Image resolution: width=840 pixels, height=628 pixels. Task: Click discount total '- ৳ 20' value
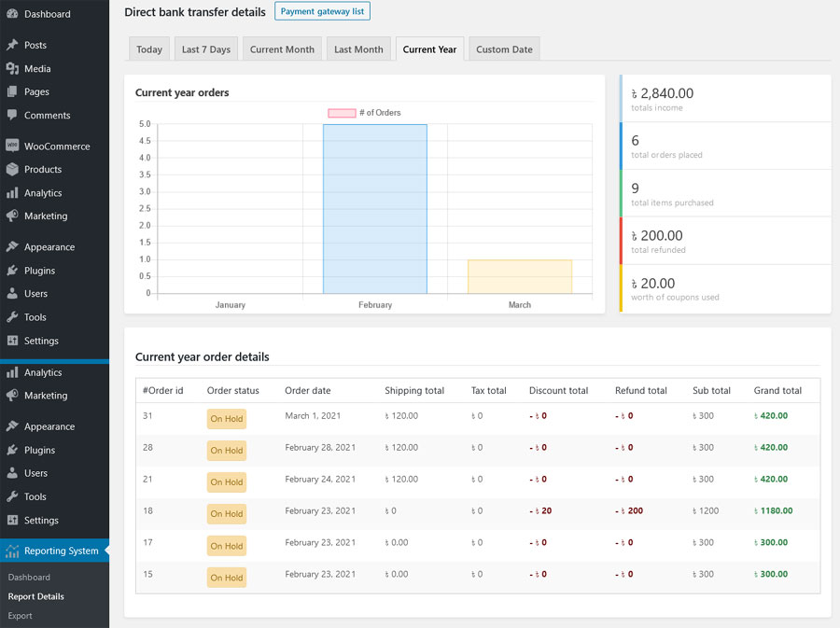540,510
